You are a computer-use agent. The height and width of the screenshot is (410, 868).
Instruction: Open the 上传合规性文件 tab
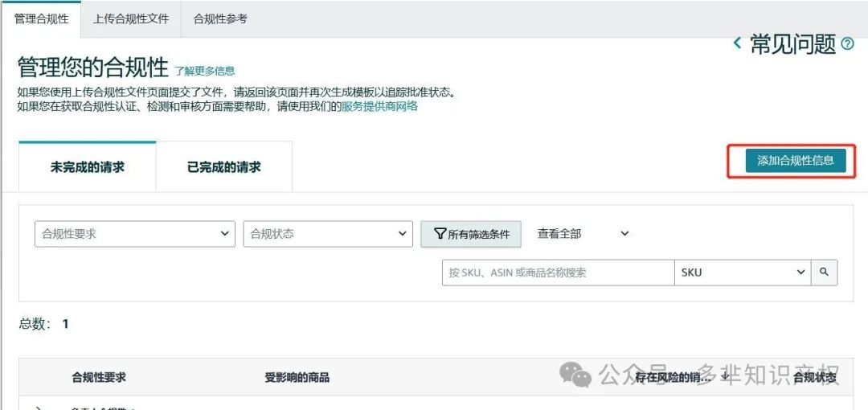(131, 18)
